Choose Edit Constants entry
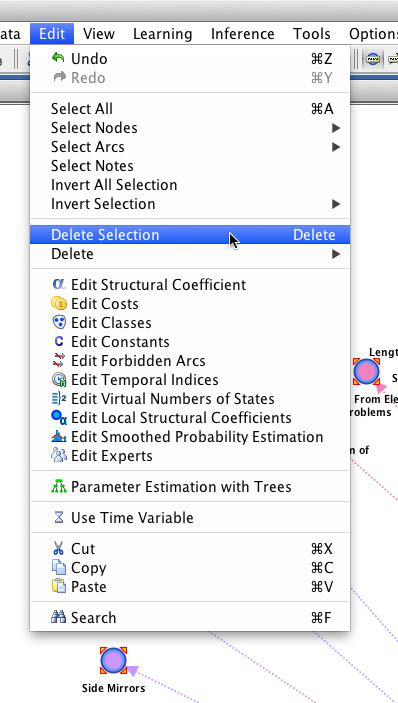398x703 pixels. [190, 342]
